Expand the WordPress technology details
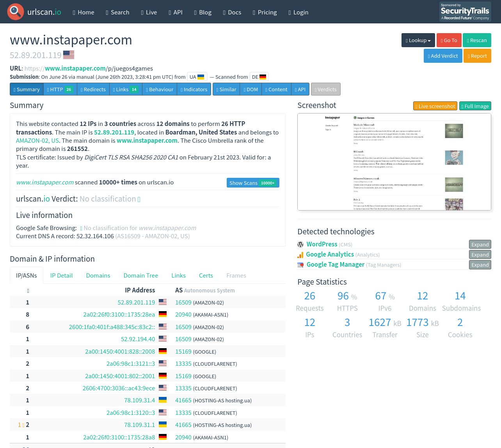Viewport: 501px width, 448px height. 480,244
